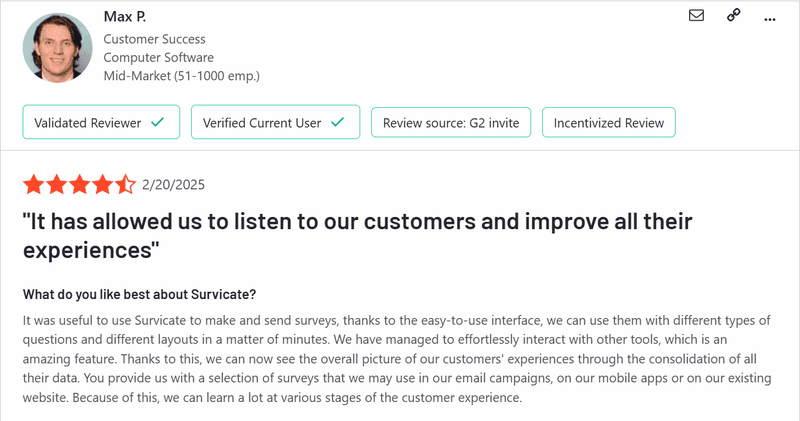
Task: Click the first rating star
Action: point(33,184)
